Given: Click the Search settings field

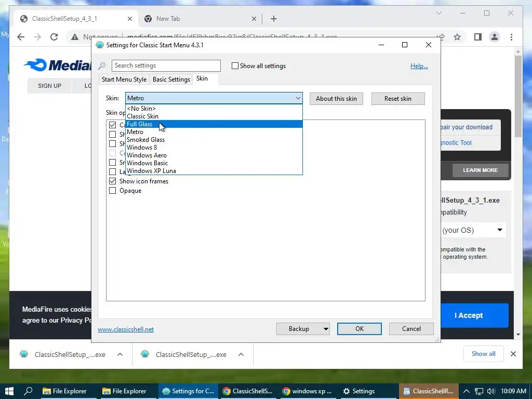Looking at the screenshot, I should [x=166, y=65].
